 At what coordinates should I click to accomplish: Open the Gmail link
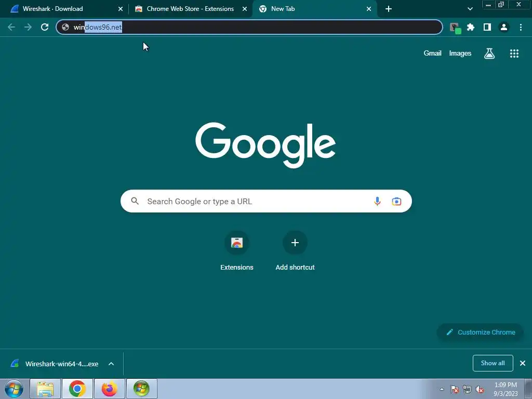pyautogui.click(x=432, y=54)
